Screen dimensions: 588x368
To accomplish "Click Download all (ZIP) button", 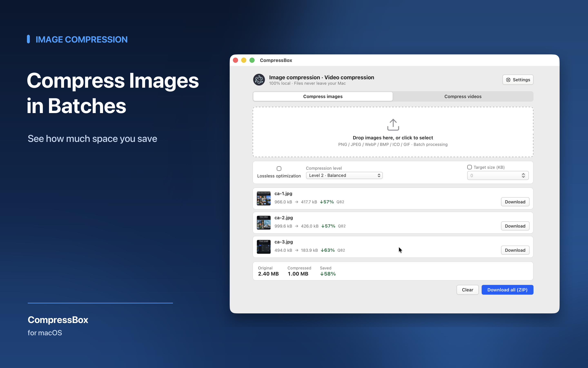I will (x=507, y=290).
